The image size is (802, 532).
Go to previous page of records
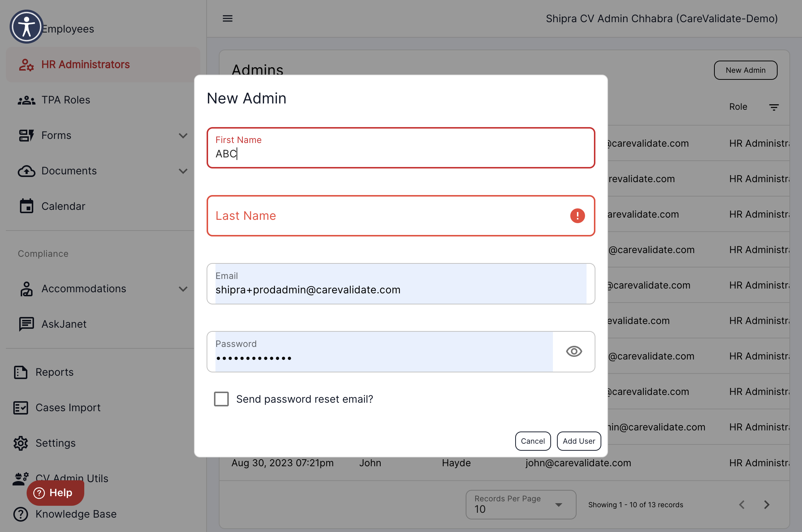point(742,505)
